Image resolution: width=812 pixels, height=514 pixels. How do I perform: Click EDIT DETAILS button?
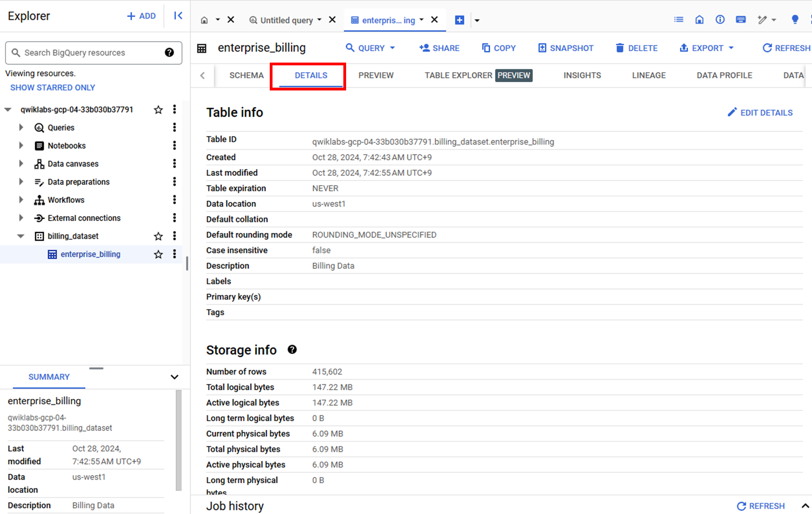[760, 112]
